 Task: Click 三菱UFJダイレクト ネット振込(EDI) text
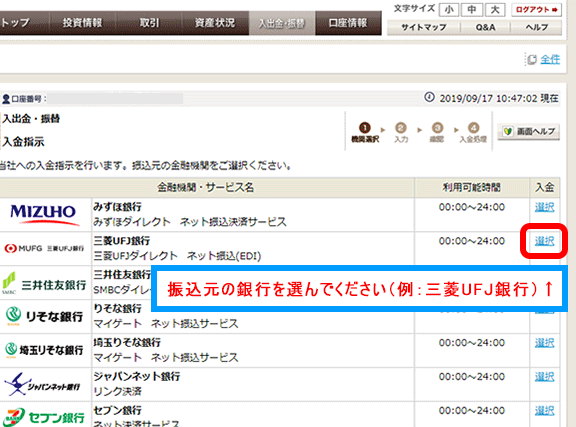pyautogui.click(x=177, y=256)
